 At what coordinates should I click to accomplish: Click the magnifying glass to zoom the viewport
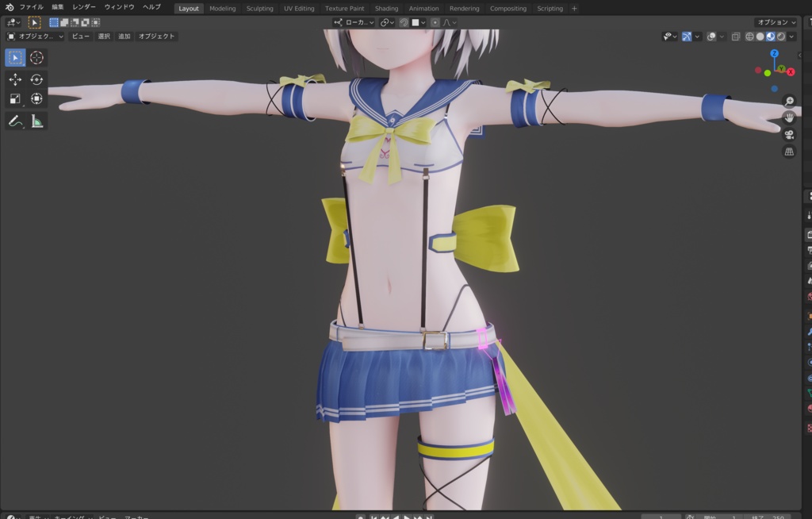788,102
